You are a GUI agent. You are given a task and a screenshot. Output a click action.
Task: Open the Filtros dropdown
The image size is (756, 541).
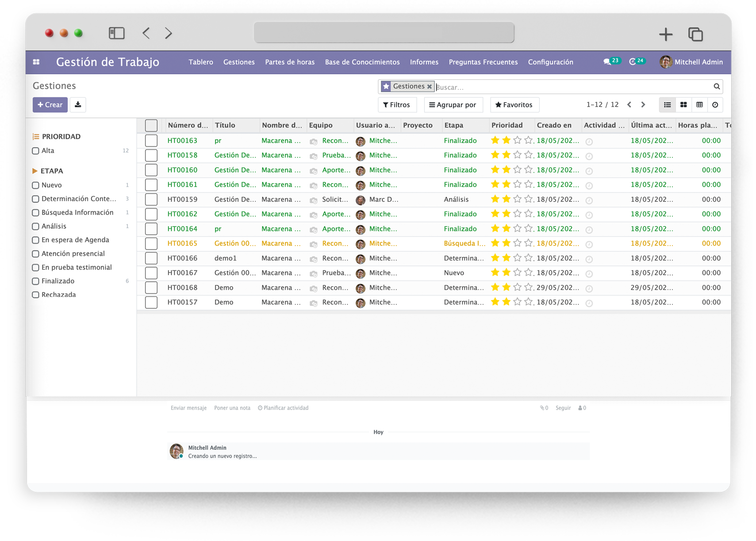pos(397,105)
